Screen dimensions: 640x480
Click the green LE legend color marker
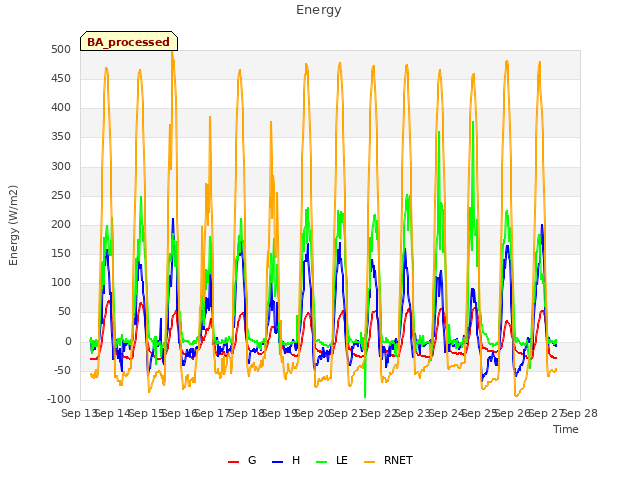tap(322, 462)
